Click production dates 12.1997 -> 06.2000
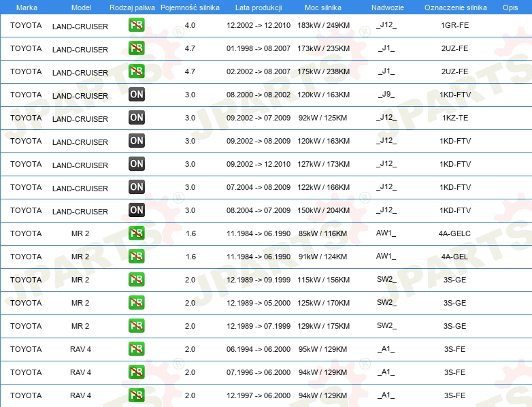The width and height of the screenshot is (532, 407). click(259, 395)
